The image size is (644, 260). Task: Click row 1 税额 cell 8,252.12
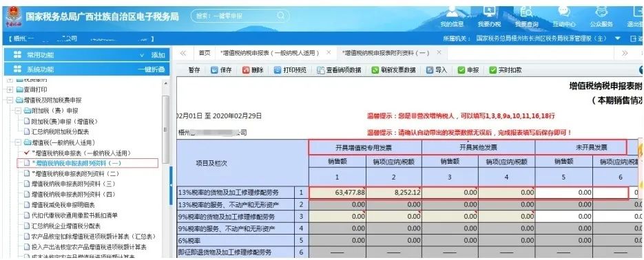tap(394, 193)
